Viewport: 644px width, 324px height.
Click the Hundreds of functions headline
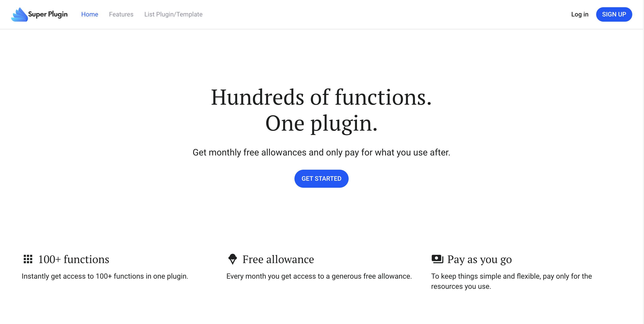click(321, 97)
